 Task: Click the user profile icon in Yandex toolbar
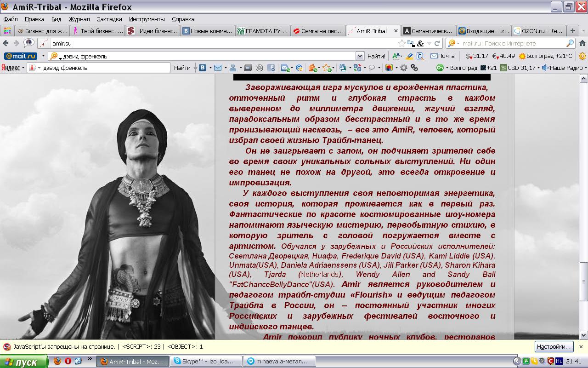(x=233, y=68)
